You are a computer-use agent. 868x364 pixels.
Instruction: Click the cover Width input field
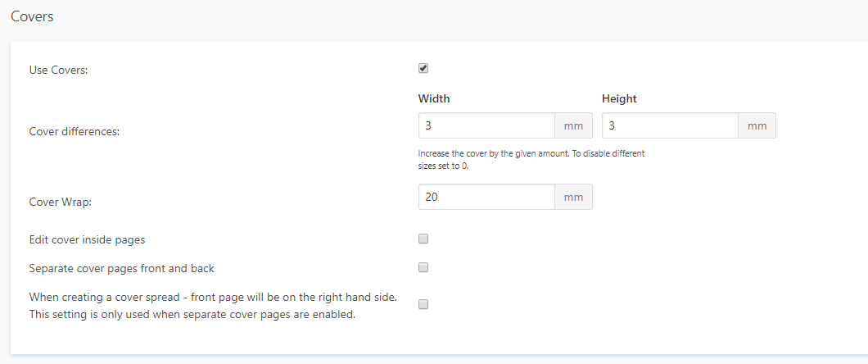[486, 125]
